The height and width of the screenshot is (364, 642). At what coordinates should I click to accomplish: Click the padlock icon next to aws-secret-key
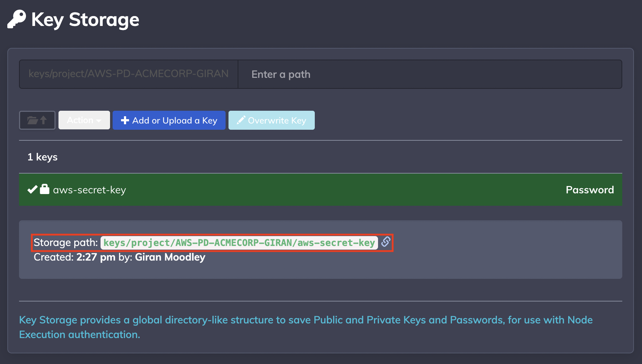click(x=45, y=189)
